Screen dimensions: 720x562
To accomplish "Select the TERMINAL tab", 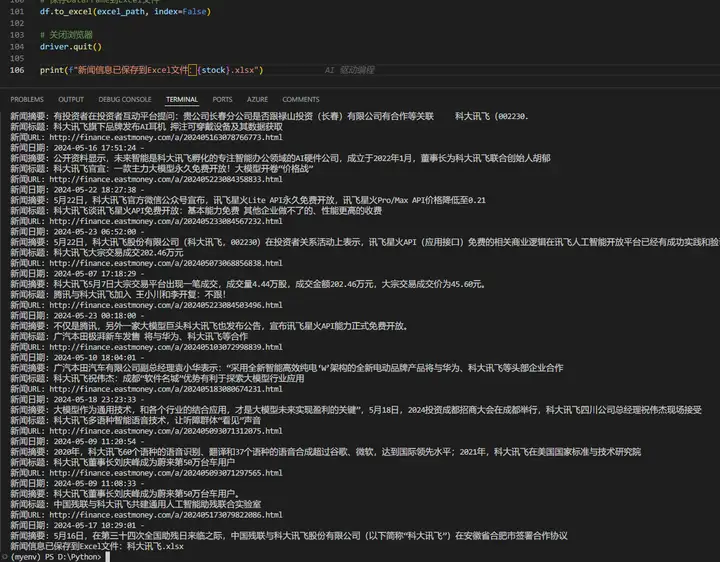I will (x=182, y=100).
